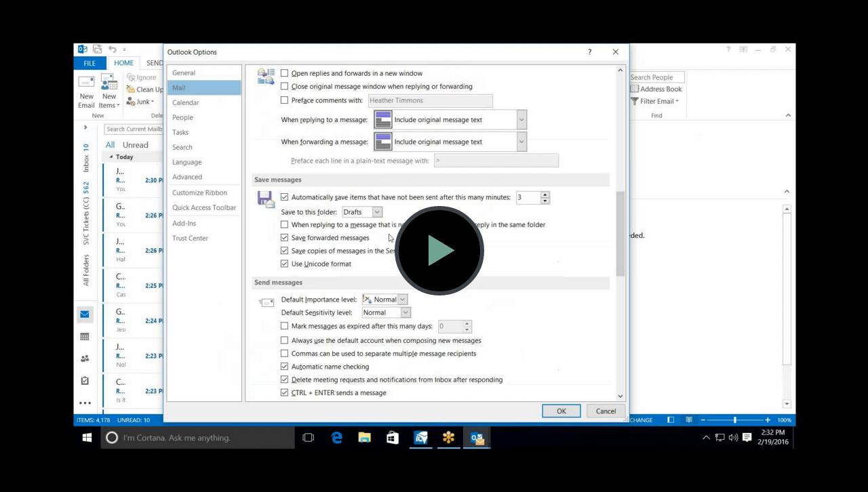This screenshot has height=492, width=868.
Task: Open the Clean Up ribbon command
Action: point(144,89)
